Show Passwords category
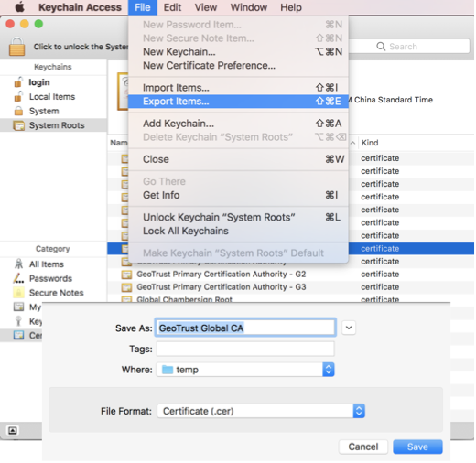 (x=50, y=278)
